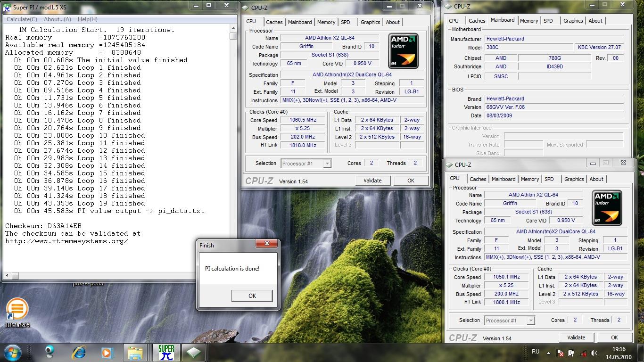This screenshot has height=362, width=644.
Task: Click OK in 1060.5 MHz CPU-Z window
Action: point(411,181)
